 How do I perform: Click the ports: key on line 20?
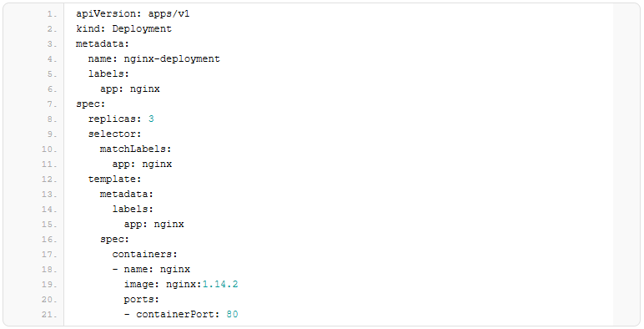coord(141,301)
